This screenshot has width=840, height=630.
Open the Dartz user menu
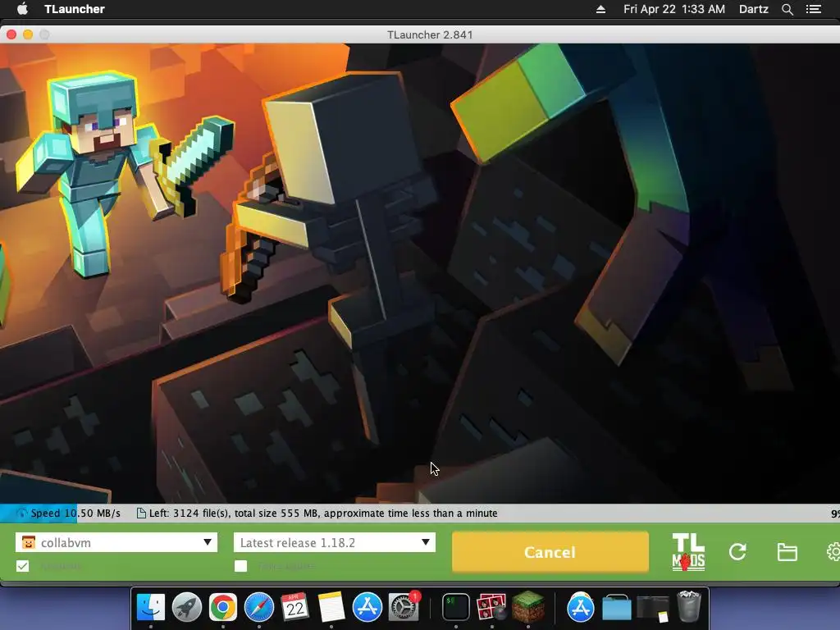[753, 9]
